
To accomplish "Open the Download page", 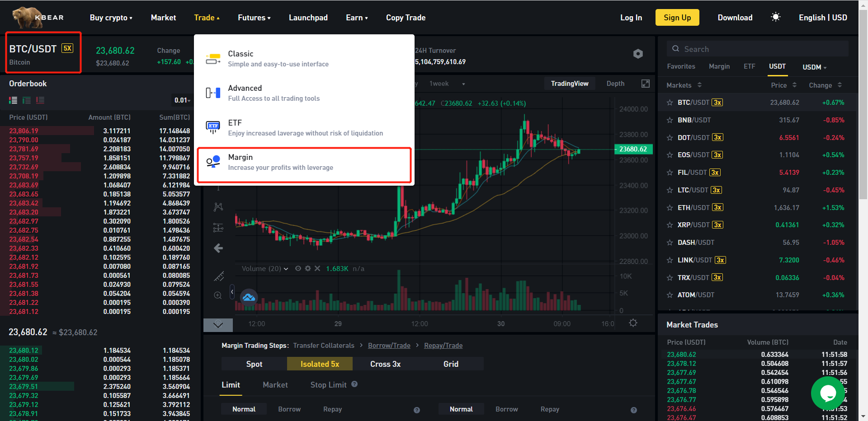I will click(x=735, y=18).
